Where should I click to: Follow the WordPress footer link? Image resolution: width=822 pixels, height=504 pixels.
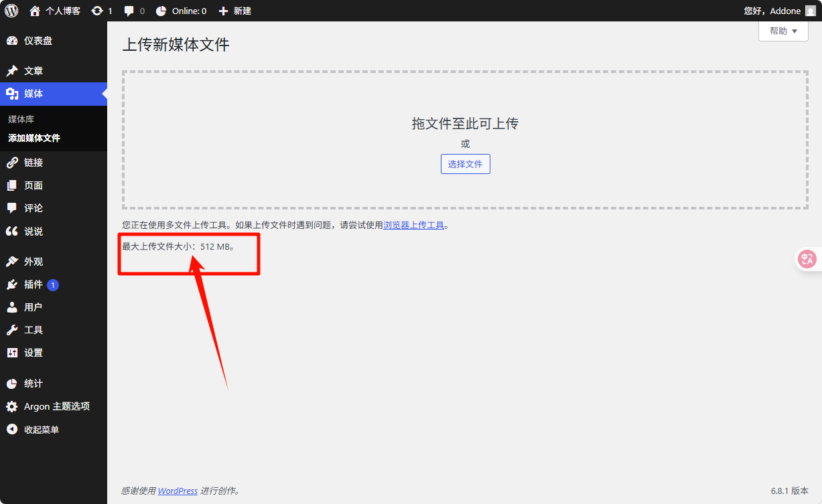(x=178, y=491)
